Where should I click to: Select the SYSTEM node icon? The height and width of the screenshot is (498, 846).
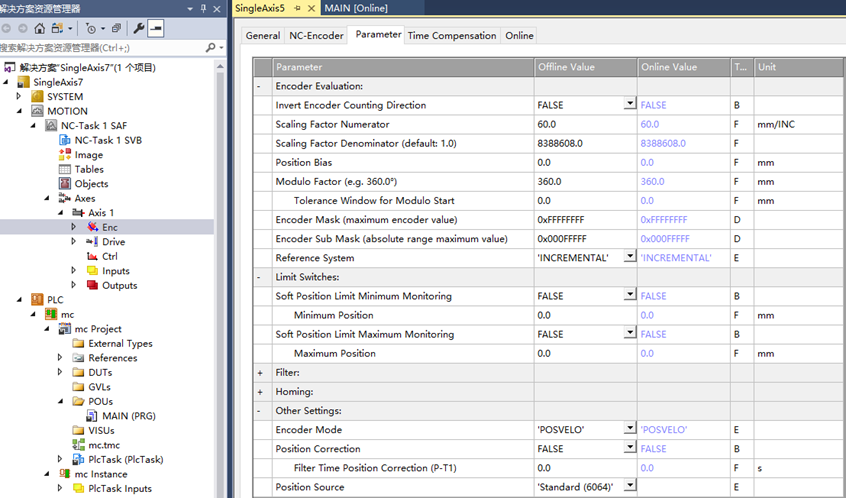(x=37, y=97)
